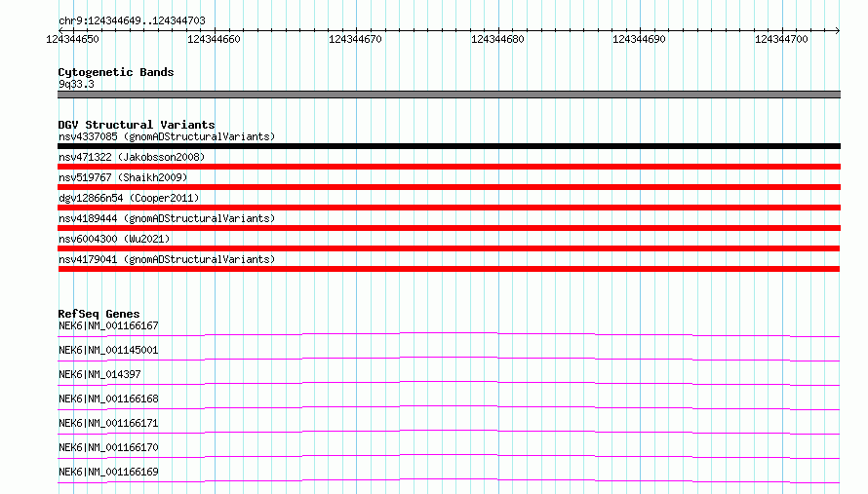Viewport: 868px width, 494px height.
Task: Click red bar under nsv519767
Action: (449, 187)
